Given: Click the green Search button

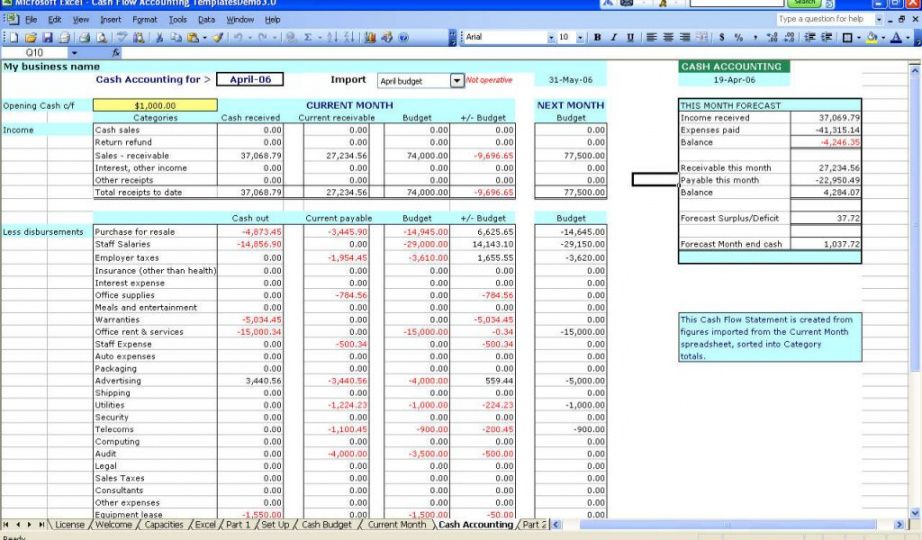Looking at the screenshot, I should 806,4.
